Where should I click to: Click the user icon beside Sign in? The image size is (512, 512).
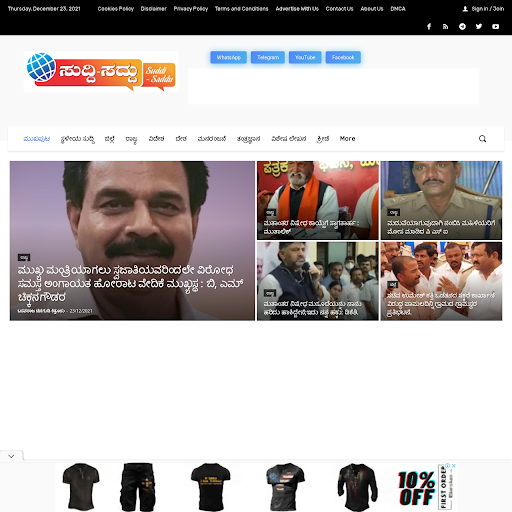465,9
